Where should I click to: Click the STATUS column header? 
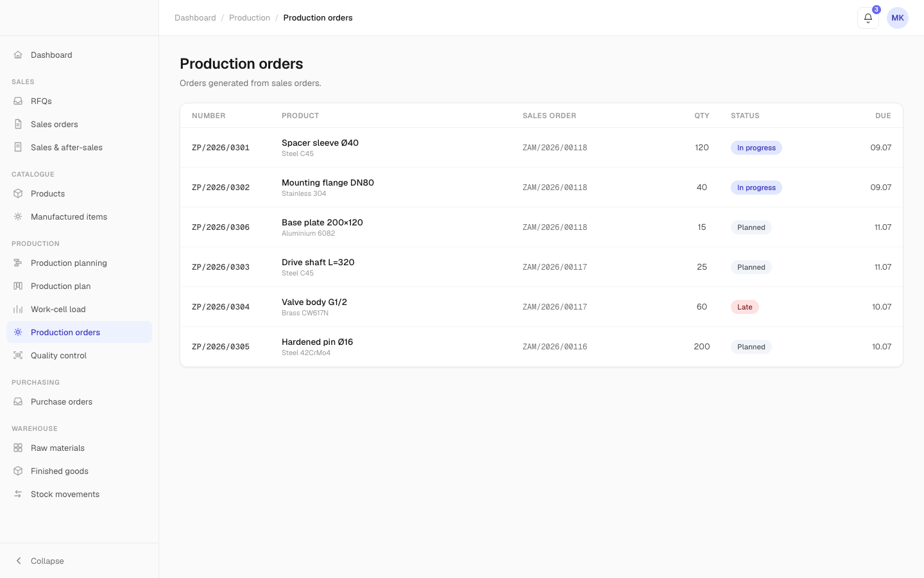pyautogui.click(x=745, y=116)
